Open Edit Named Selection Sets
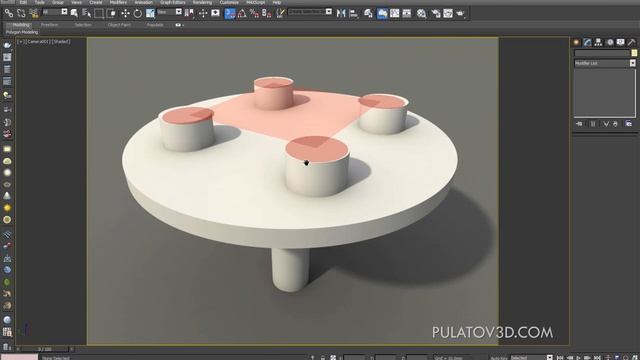Viewport: 640px width, 360px height. 280,13
